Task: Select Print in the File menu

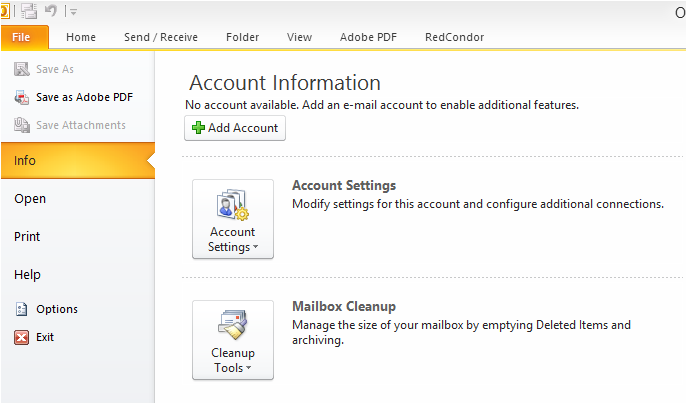Action: 27,237
